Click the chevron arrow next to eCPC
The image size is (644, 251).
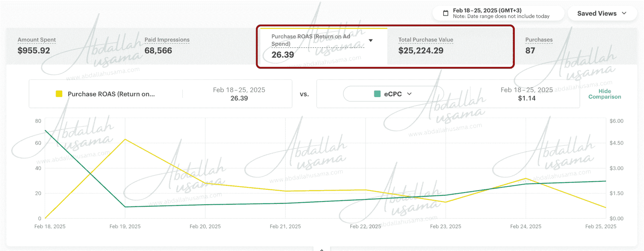[409, 94]
